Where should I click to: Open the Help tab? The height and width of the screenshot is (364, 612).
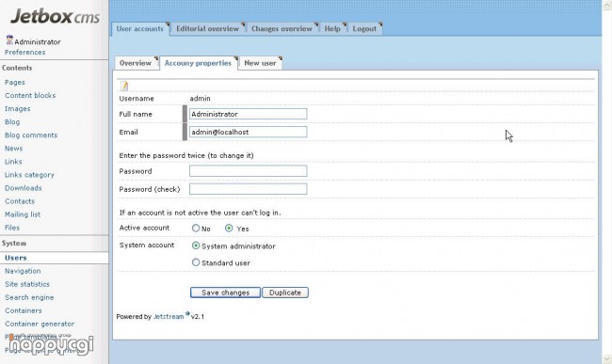[332, 29]
